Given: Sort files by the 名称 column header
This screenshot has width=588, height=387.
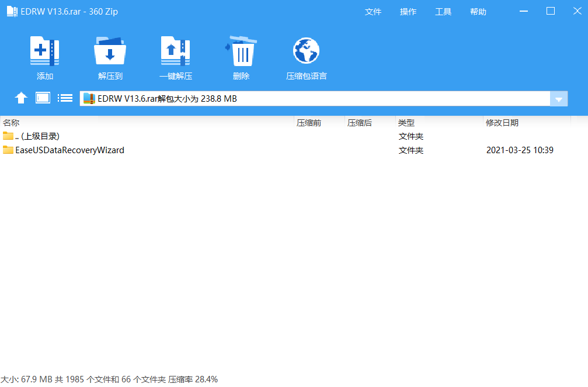Looking at the screenshot, I should pyautogui.click(x=14, y=122).
